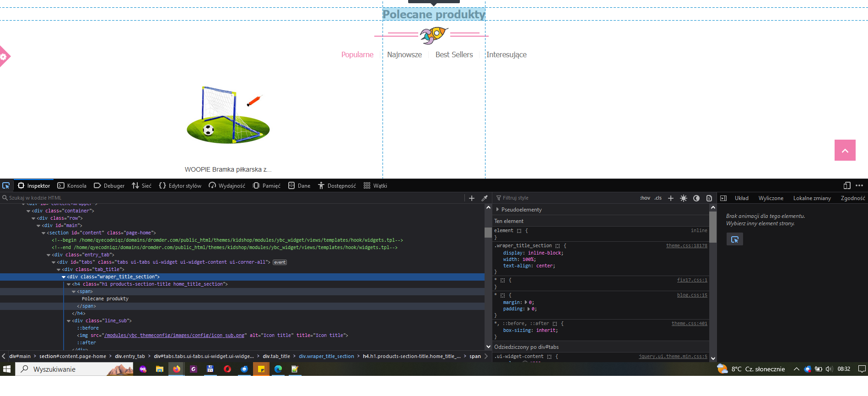Collapse the side panel toggle icon left of Układ

723,198
